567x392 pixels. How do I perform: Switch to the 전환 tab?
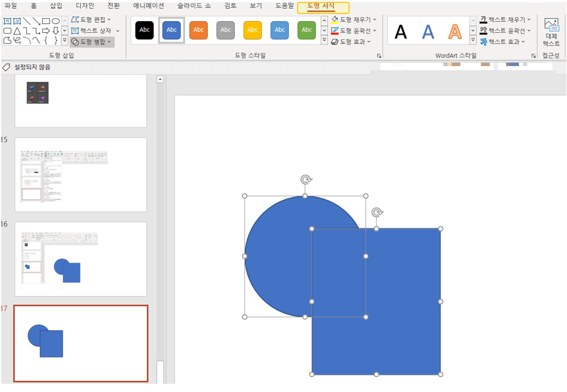coord(114,6)
